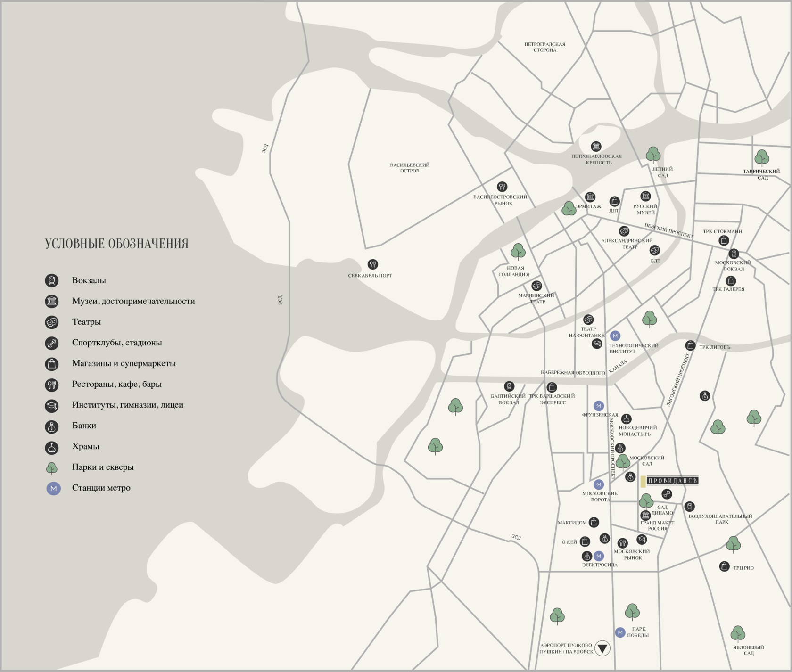
Task: Select the ТРК Лиговъ shop marker
Action: [x=690, y=345]
